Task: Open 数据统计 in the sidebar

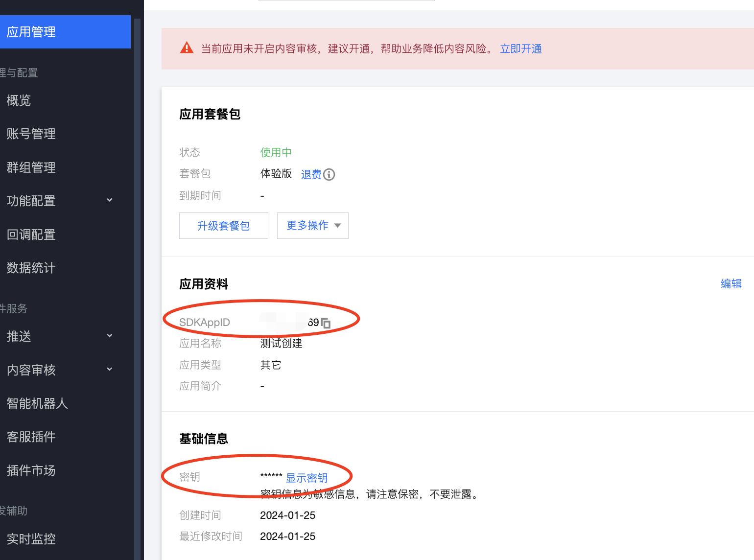Action: pos(31,268)
